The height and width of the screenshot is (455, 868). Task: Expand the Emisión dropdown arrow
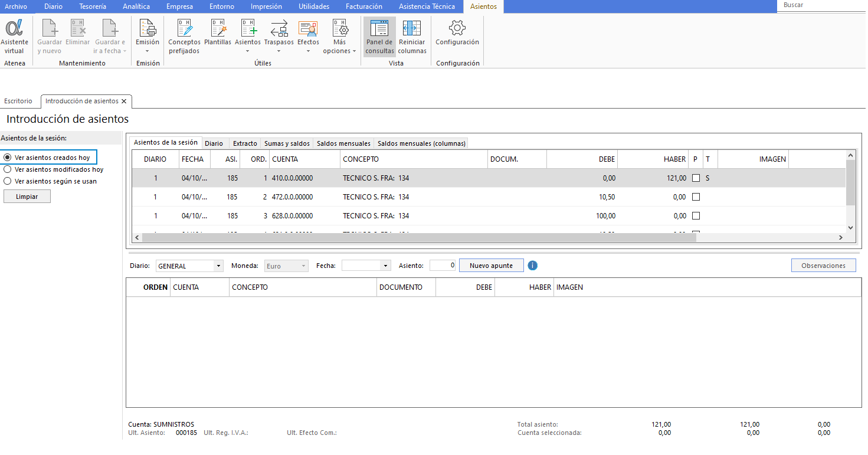(x=148, y=51)
